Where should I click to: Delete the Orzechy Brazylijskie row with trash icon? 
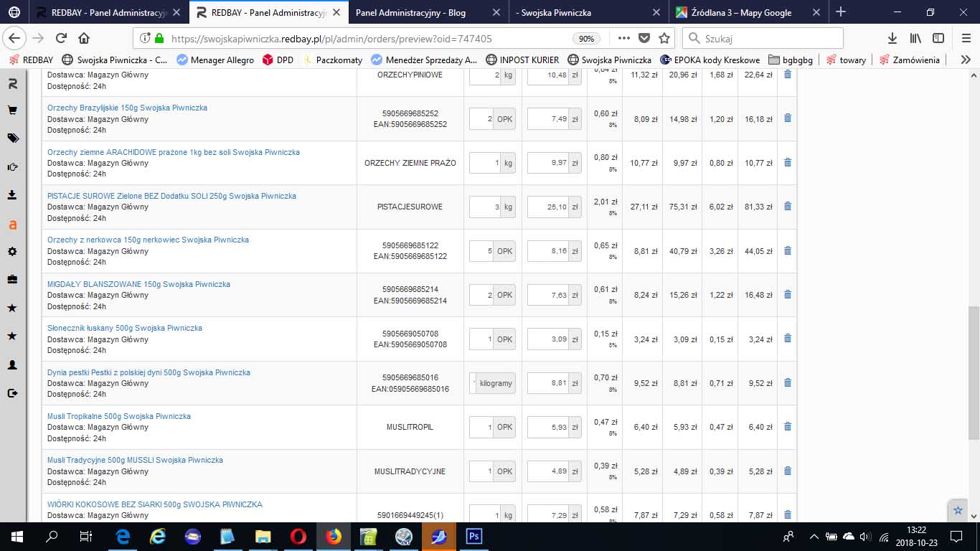787,118
